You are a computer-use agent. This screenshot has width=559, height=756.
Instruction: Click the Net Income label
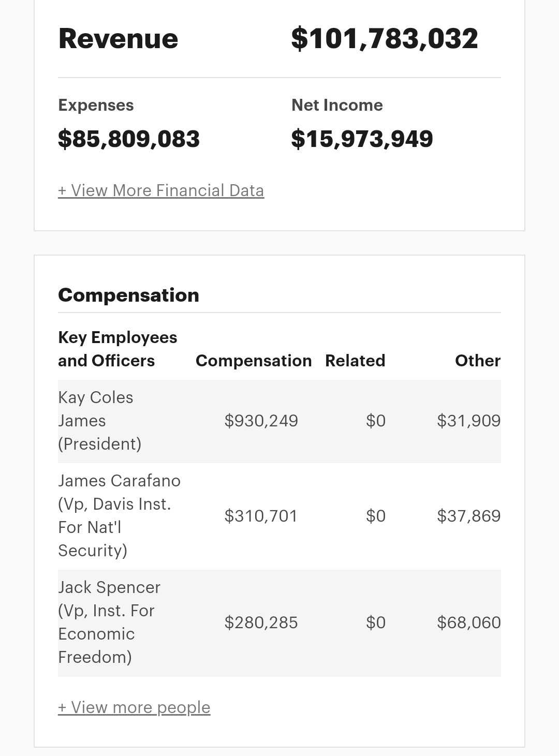coord(337,105)
